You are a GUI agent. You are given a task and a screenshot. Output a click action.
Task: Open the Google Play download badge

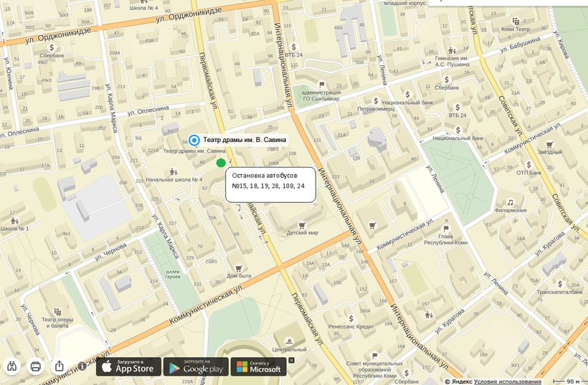click(196, 366)
